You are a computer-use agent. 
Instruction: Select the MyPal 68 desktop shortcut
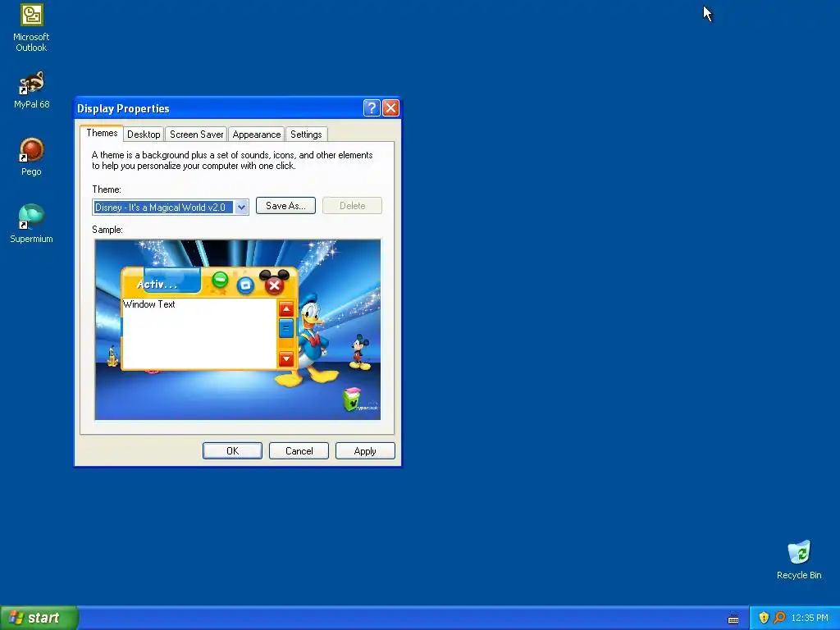click(x=31, y=90)
